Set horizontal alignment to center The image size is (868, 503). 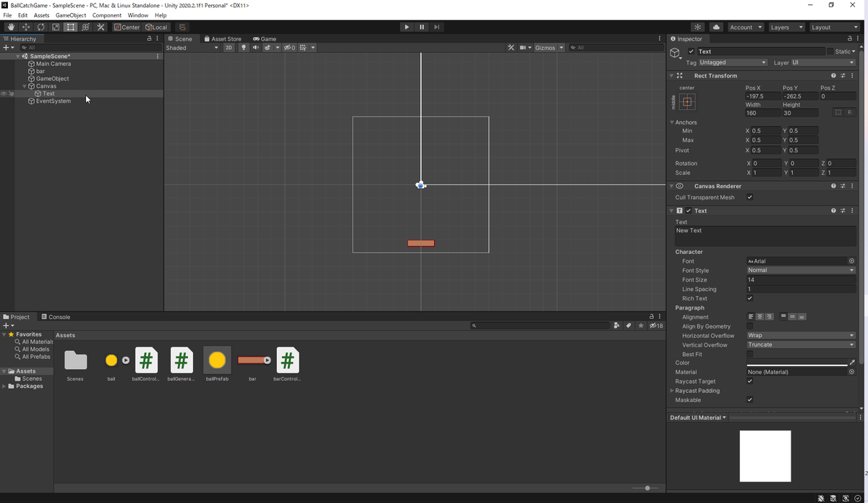coord(759,317)
